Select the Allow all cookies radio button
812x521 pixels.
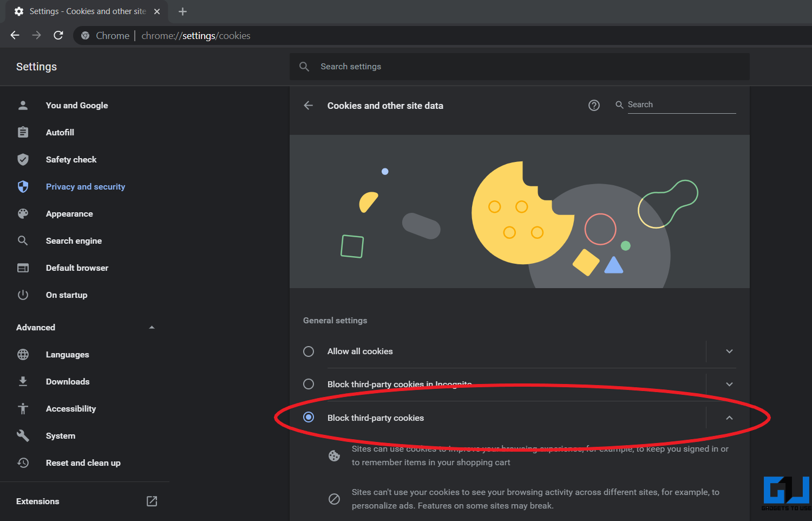309,351
